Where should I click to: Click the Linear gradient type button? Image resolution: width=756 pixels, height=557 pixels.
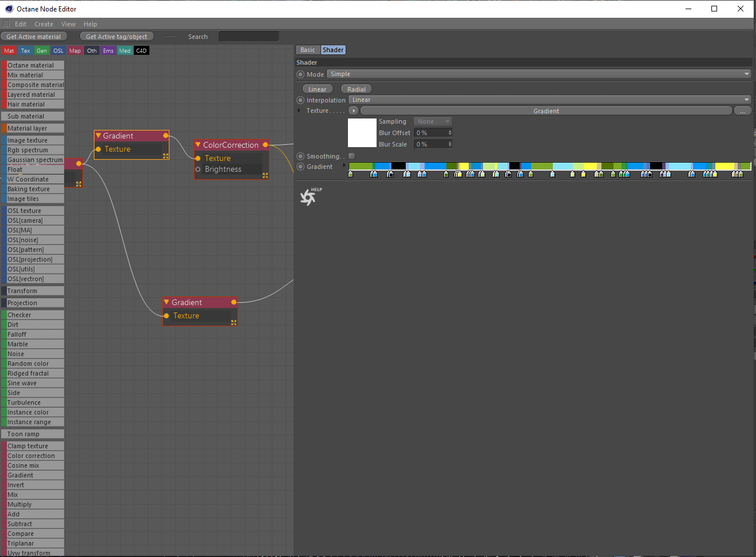[x=317, y=89]
